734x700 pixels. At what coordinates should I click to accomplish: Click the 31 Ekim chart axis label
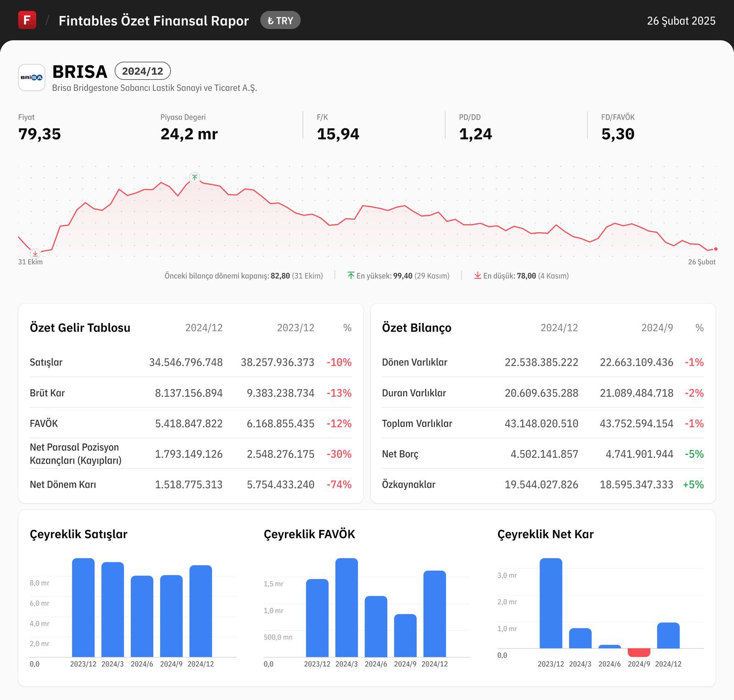tap(30, 262)
